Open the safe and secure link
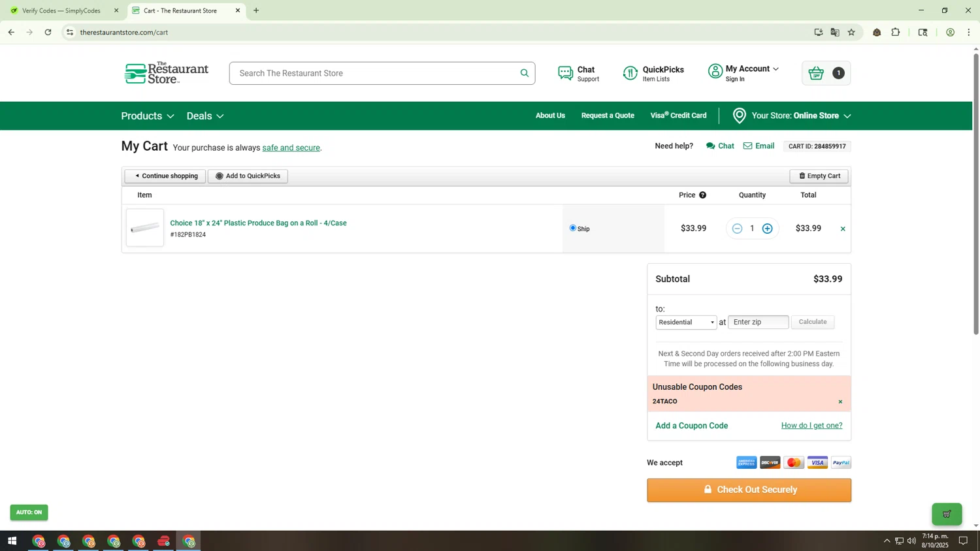 291,148
